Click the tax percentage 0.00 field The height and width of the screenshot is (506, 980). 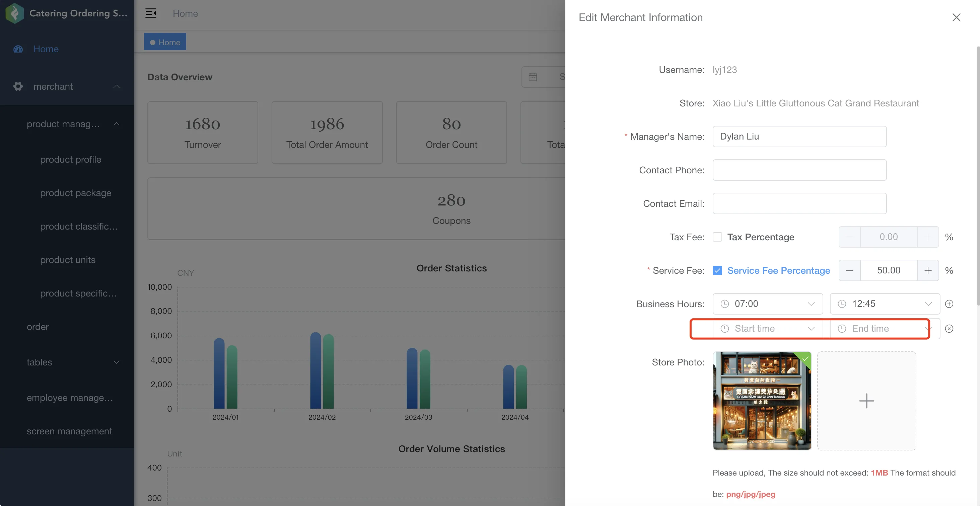click(x=889, y=237)
